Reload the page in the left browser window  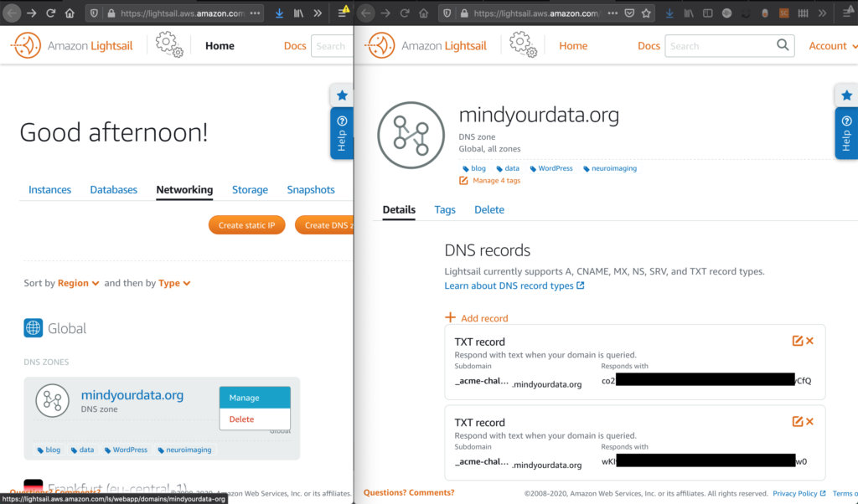coord(50,13)
